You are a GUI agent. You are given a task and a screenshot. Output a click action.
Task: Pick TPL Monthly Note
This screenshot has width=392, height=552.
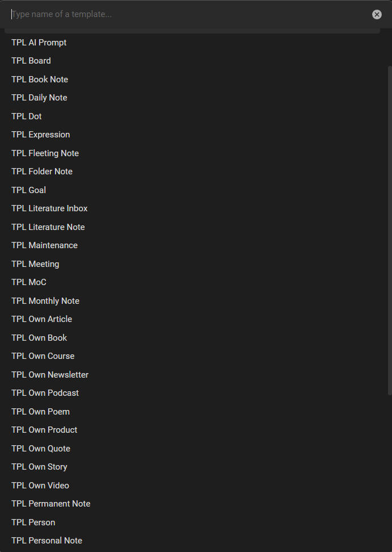click(45, 301)
